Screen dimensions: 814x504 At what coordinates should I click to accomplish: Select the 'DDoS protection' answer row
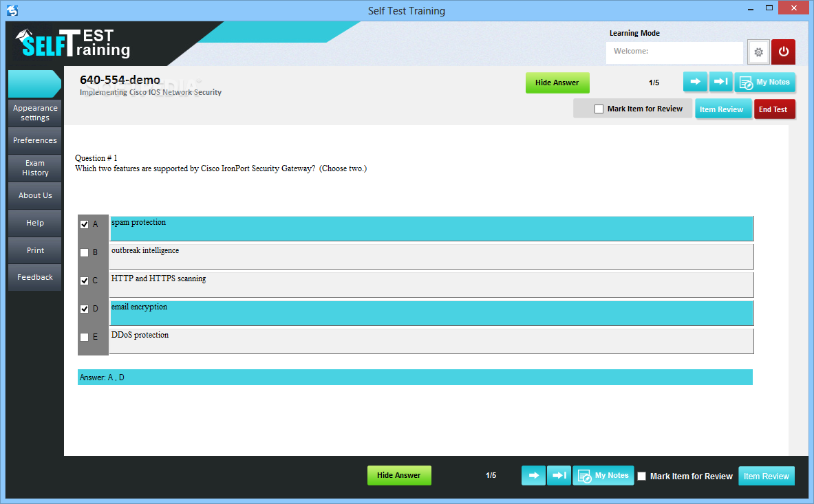pos(431,341)
